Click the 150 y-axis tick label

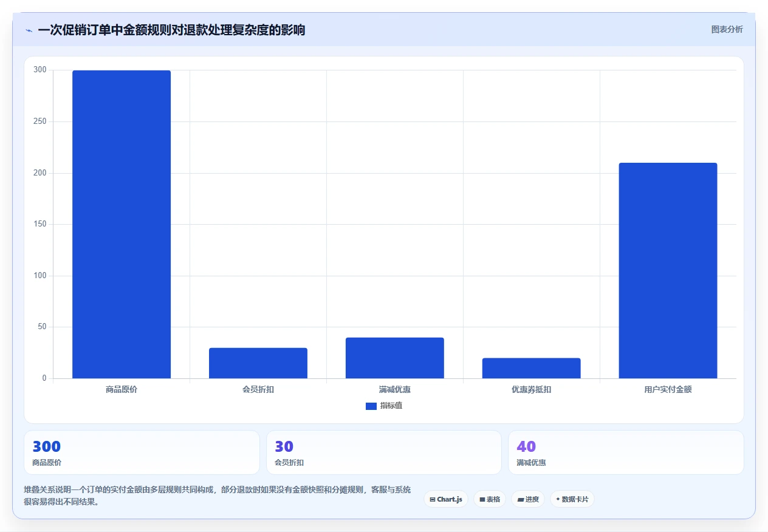pyautogui.click(x=40, y=224)
